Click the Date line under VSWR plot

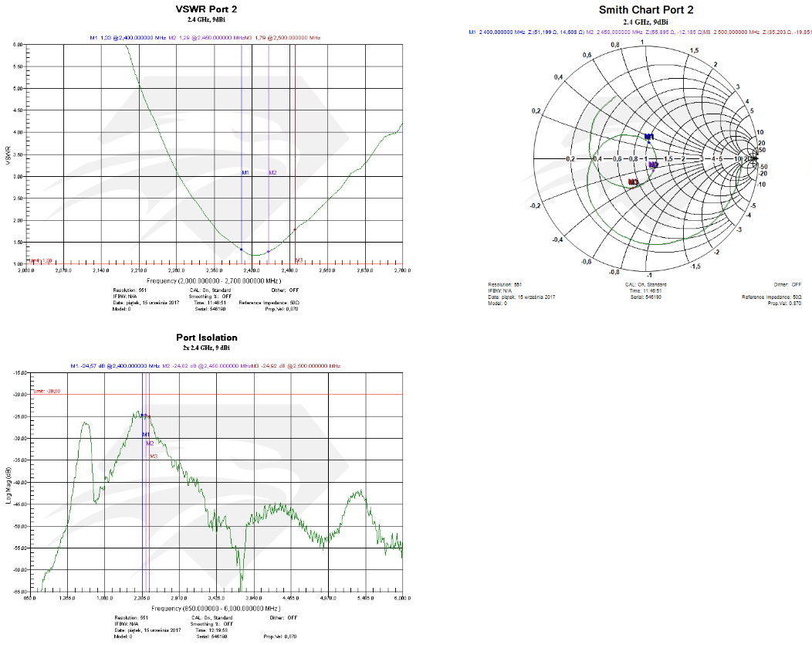(x=146, y=303)
